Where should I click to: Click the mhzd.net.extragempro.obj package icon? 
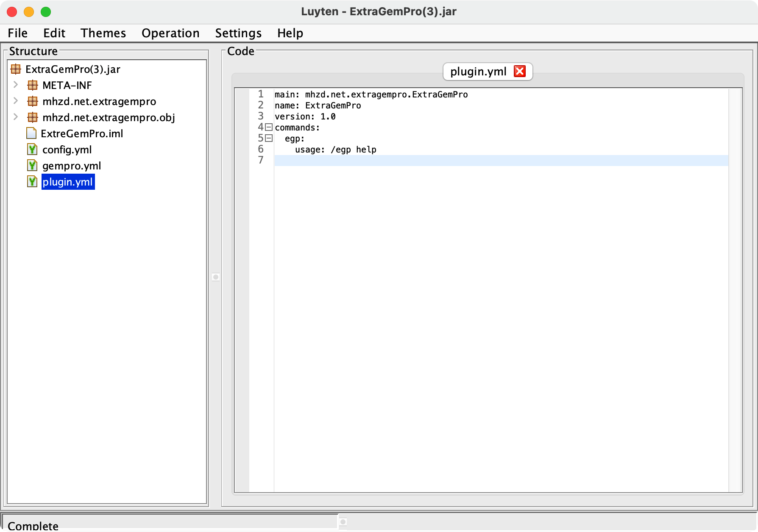[33, 117]
